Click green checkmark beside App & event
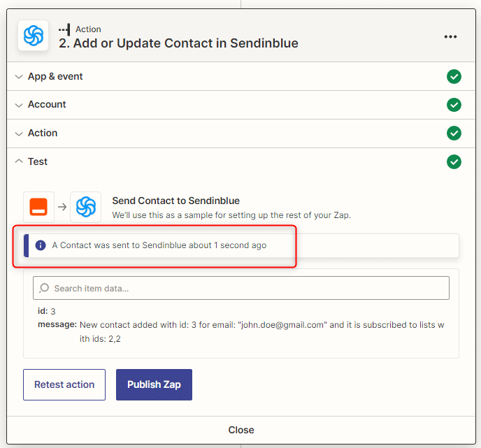Image resolution: width=481 pixels, height=448 pixels. 454,76
